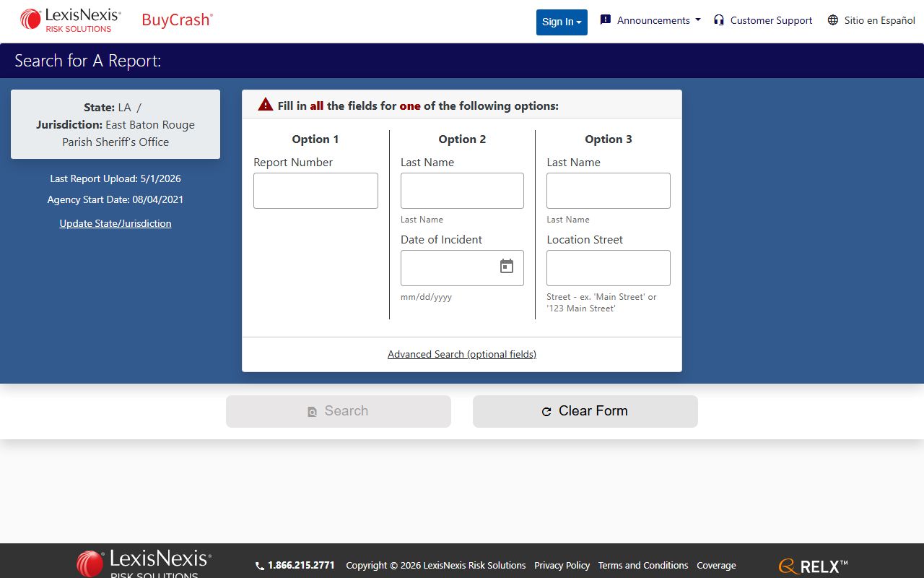Click the 'Search for A Report:' heading
Image resolution: width=924 pixels, height=578 pixels.
coord(88,61)
